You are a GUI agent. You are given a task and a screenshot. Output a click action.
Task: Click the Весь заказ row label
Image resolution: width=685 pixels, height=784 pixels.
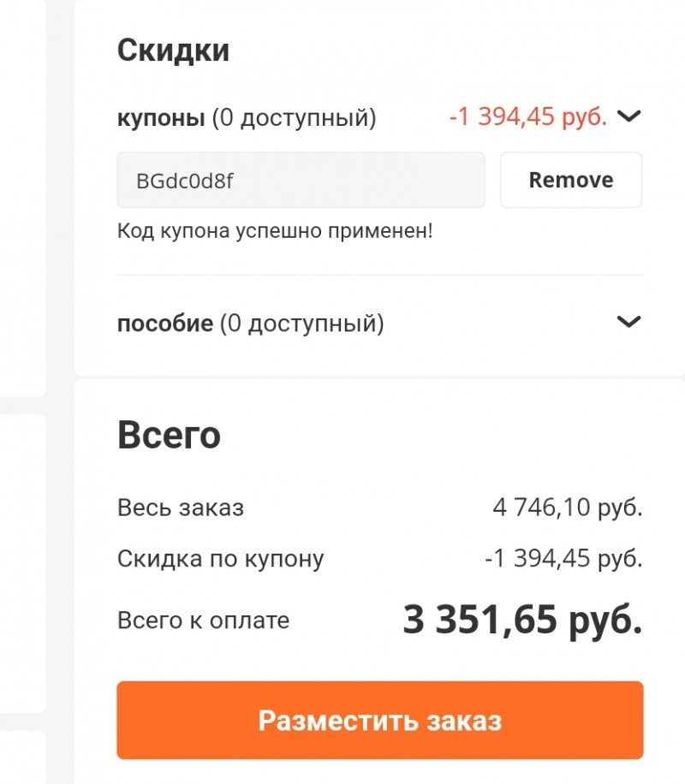[x=181, y=508]
